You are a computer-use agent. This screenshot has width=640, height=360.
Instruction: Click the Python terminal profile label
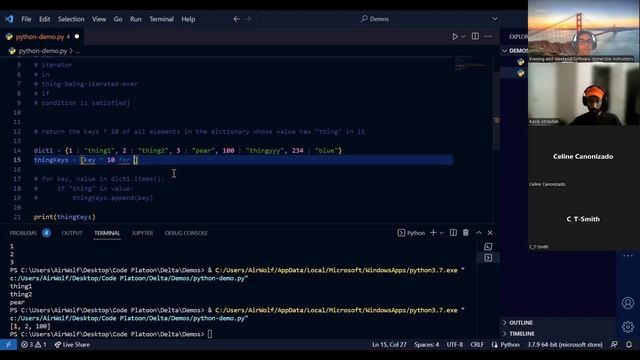click(411, 233)
